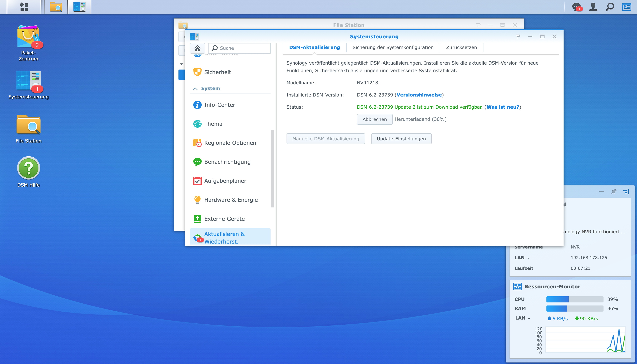Image resolution: width=637 pixels, height=364 pixels.
Task: Open the Zurücksetzen tab
Action: coord(461,47)
